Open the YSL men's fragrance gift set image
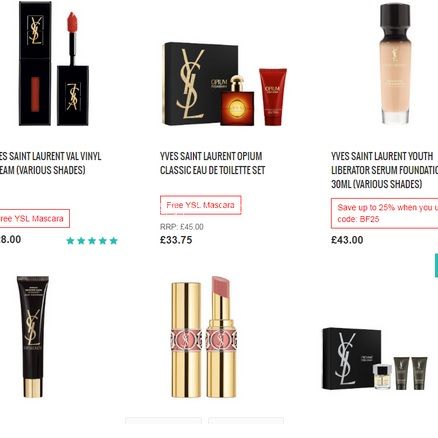 click(375, 359)
